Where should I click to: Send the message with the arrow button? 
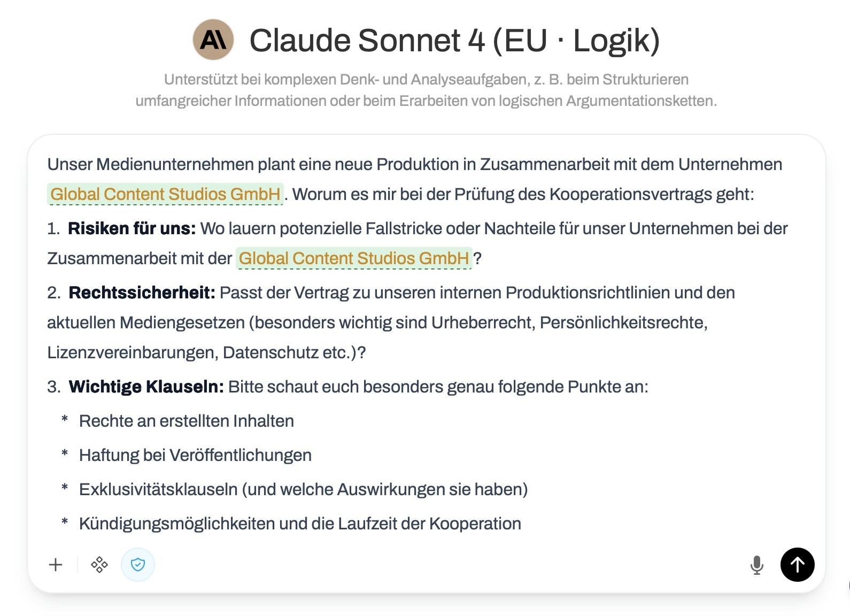(x=797, y=565)
